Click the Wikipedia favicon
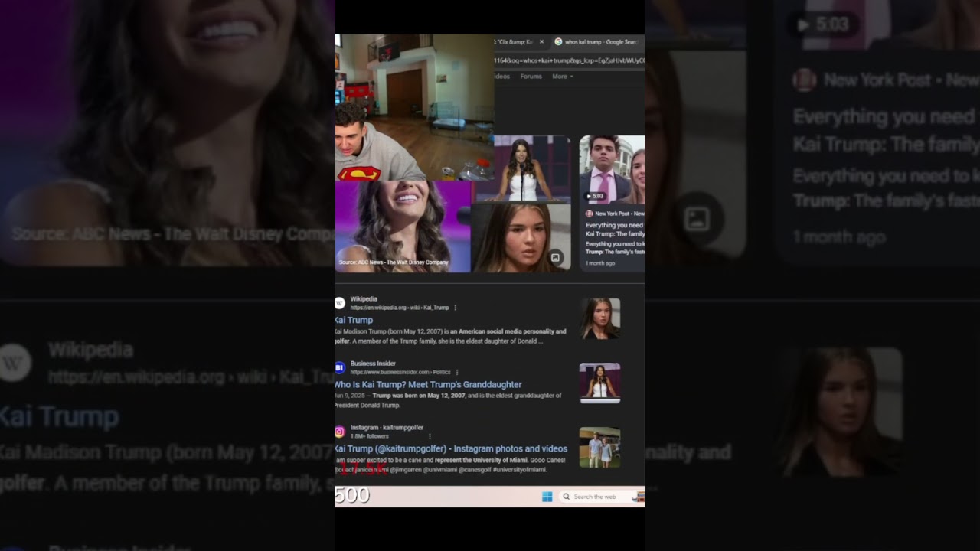980x551 pixels. 339,303
